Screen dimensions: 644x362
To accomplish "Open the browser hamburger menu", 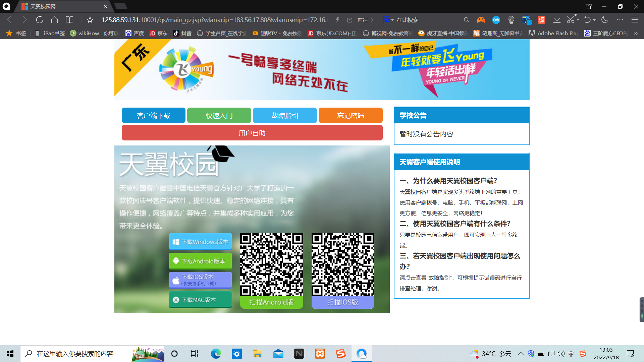I will 635,20.
